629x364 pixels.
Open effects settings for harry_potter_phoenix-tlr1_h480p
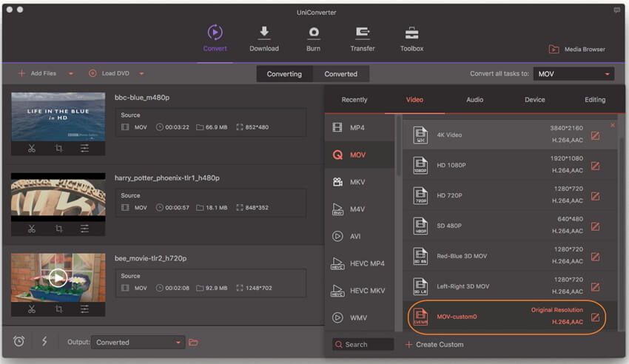click(x=84, y=229)
